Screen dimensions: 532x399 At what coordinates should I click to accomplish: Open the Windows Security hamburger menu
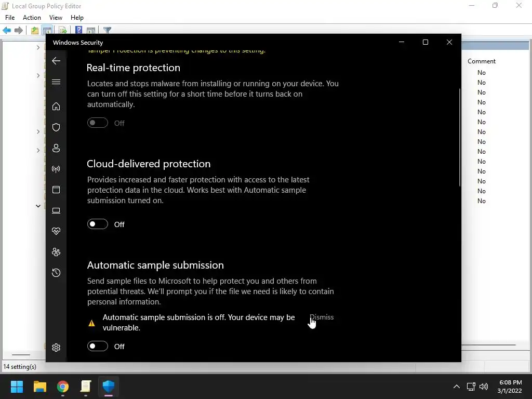click(x=56, y=82)
